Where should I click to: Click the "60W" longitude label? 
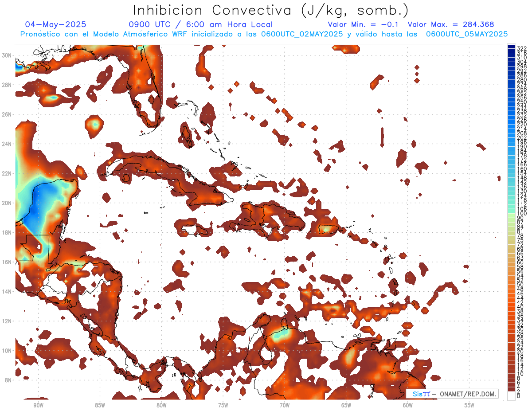click(x=408, y=405)
